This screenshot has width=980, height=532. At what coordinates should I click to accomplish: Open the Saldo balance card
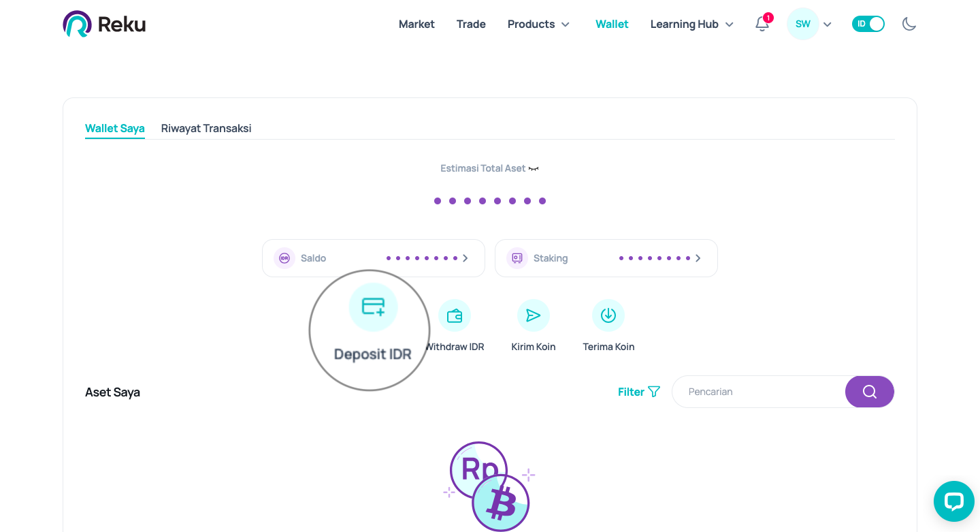point(373,258)
